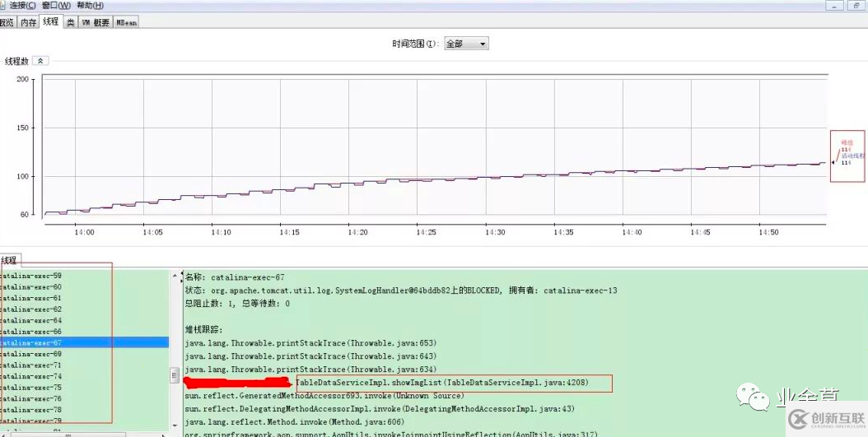Select the 线程 tab in the top tab bar
The height and width of the screenshot is (437, 868).
(x=50, y=21)
